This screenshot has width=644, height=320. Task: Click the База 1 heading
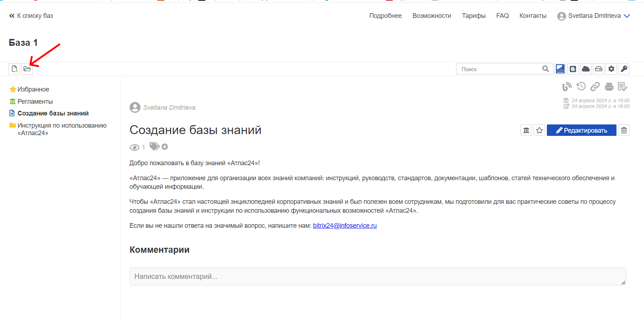pos(23,43)
